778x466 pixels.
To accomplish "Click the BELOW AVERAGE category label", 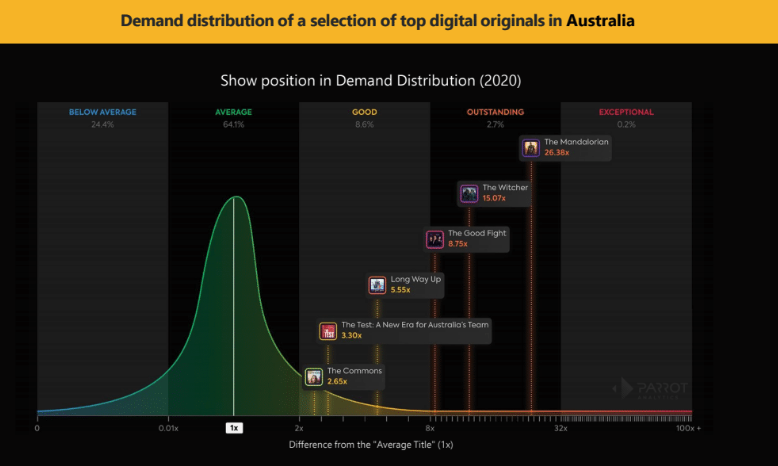I will pyautogui.click(x=103, y=112).
